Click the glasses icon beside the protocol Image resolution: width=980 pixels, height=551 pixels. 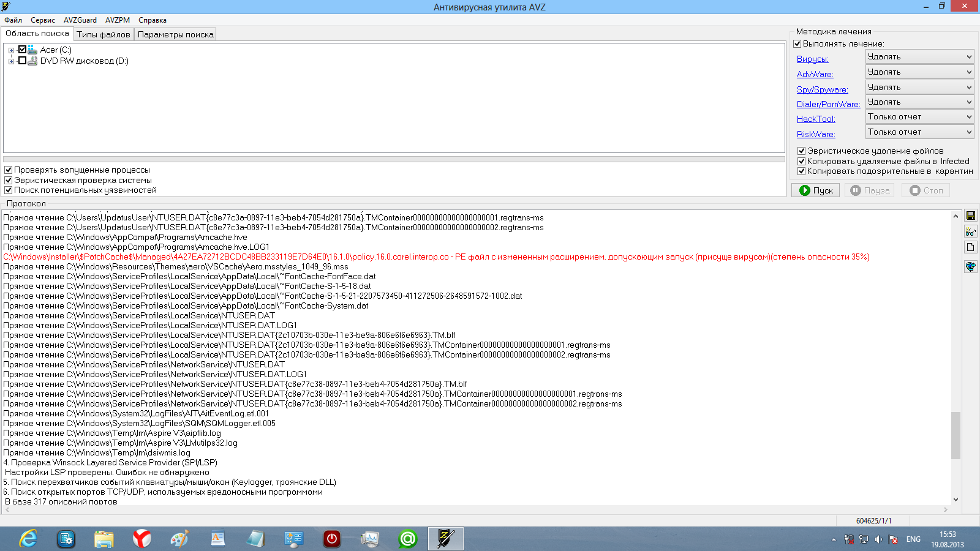[x=971, y=231]
